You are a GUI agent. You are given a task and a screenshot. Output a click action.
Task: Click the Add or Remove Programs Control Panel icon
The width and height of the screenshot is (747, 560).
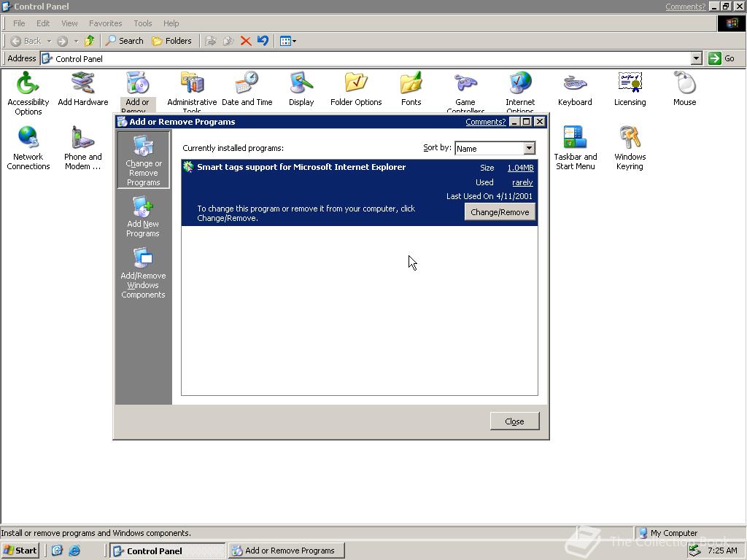pos(138,91)
